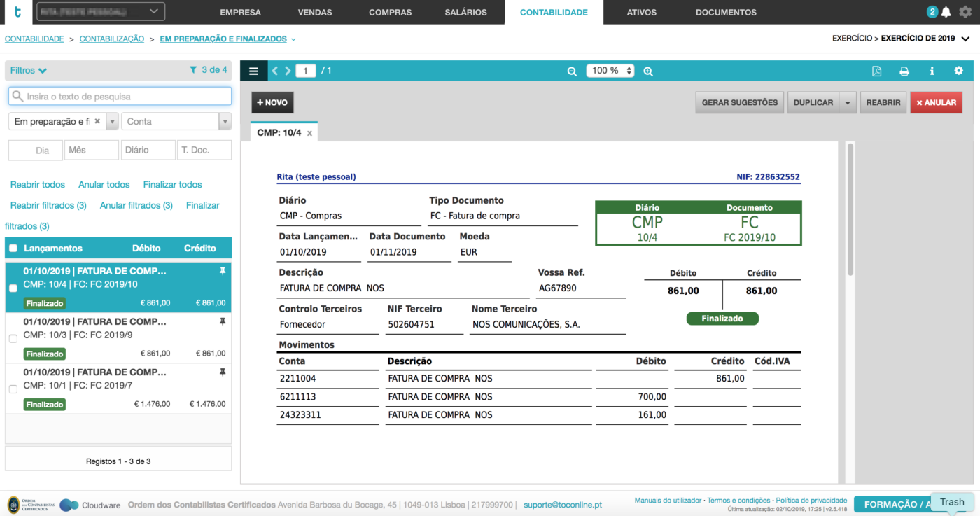This screenshot has width=980, height=516.
Task: Zoom out of the document preview
Action: click(x=572, y=71)
